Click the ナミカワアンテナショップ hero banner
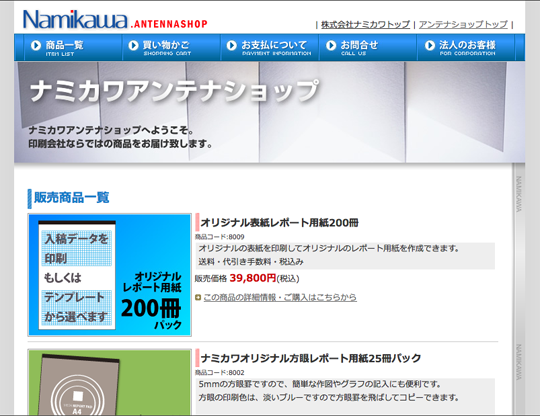This screenshot has height=416, width=540. (269, 112)
